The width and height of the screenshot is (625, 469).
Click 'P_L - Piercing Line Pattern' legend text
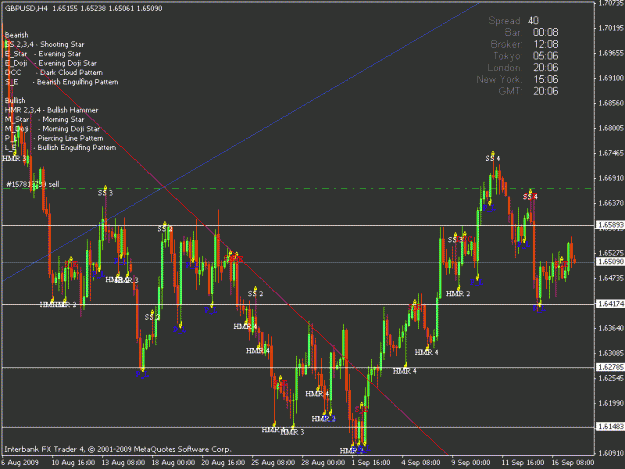[54, 138]
